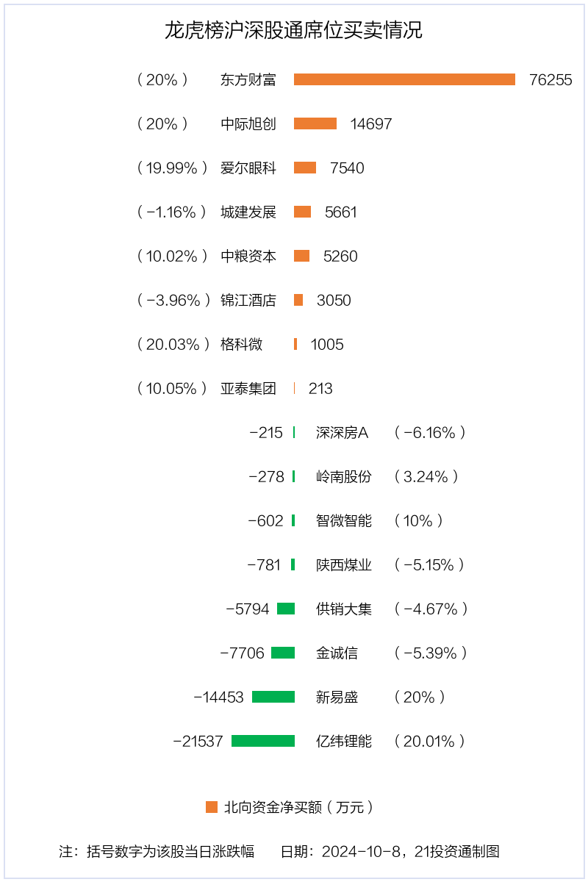This screenshot has height=882, width=588.
Task: Click the green bar for 亿纬锂能
Action: 263,741
